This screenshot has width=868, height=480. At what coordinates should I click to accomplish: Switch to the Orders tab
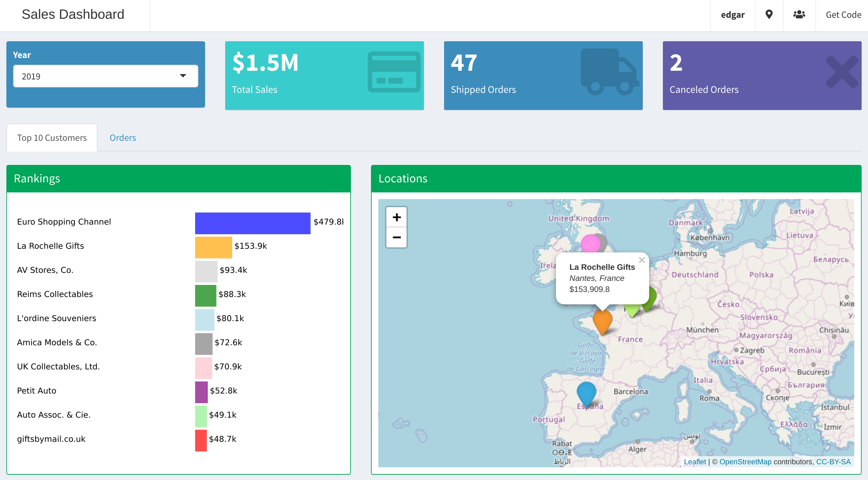coord(123,137)
